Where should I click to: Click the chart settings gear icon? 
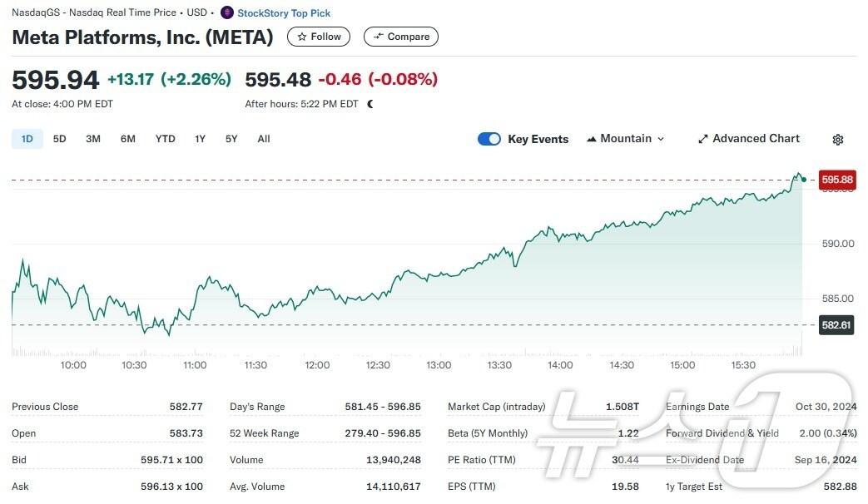(838, 140)
